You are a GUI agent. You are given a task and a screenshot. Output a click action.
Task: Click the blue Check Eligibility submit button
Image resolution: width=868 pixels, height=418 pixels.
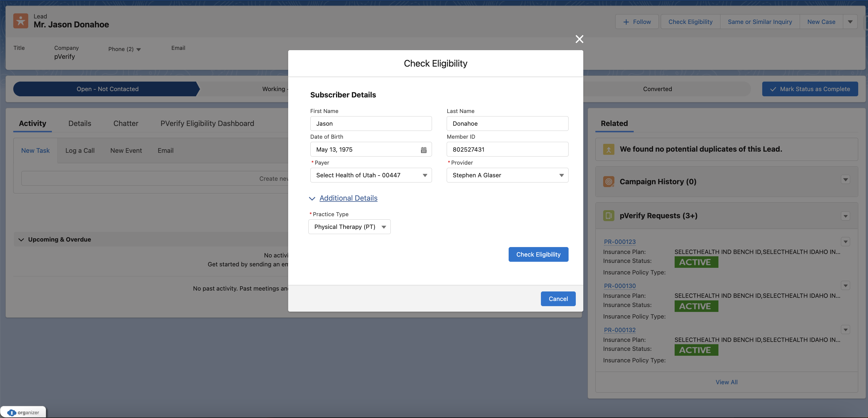[538, 255]
